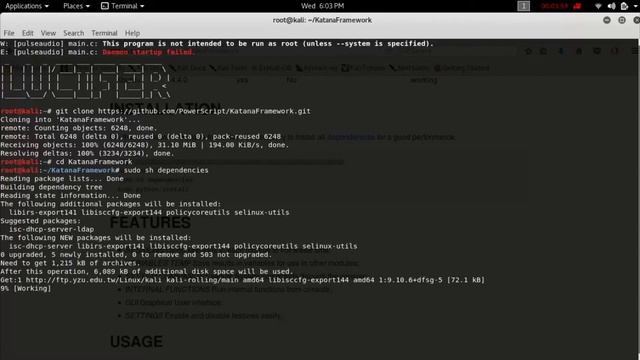Screen dimensions: 640x360
Task: Click the blue ~/KatanaFramework prompt path
Action: pos(79,170)
